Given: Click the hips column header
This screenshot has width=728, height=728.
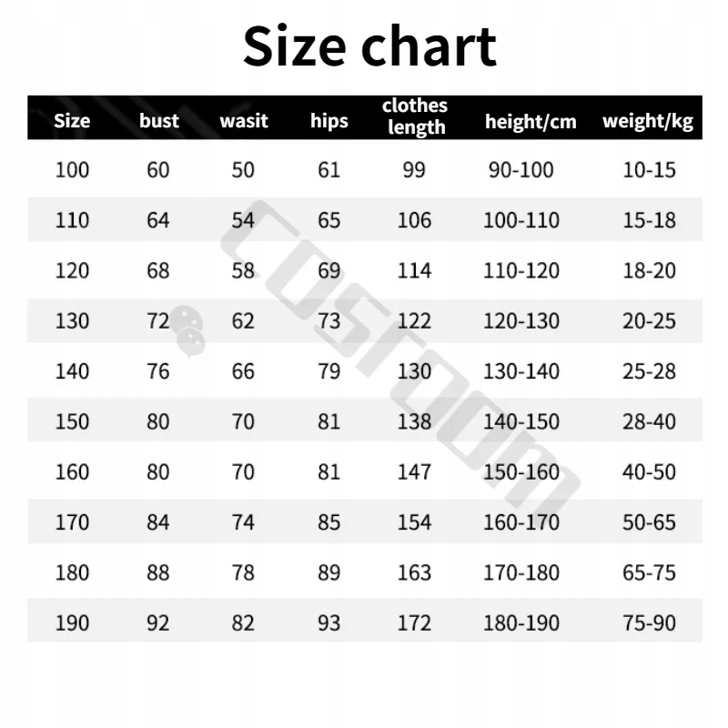Looking at the screenshot, I should [x=329, y=121].
